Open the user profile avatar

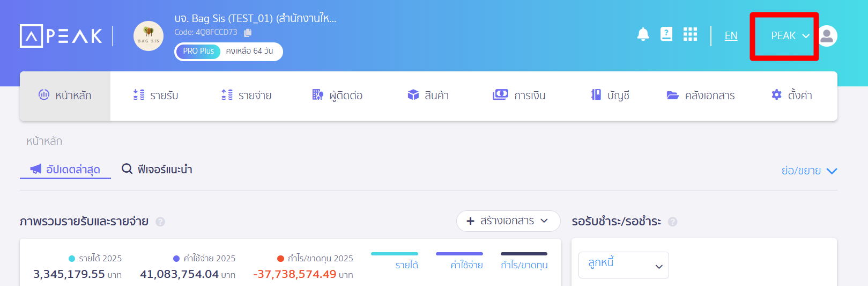(x=827, y=36)
